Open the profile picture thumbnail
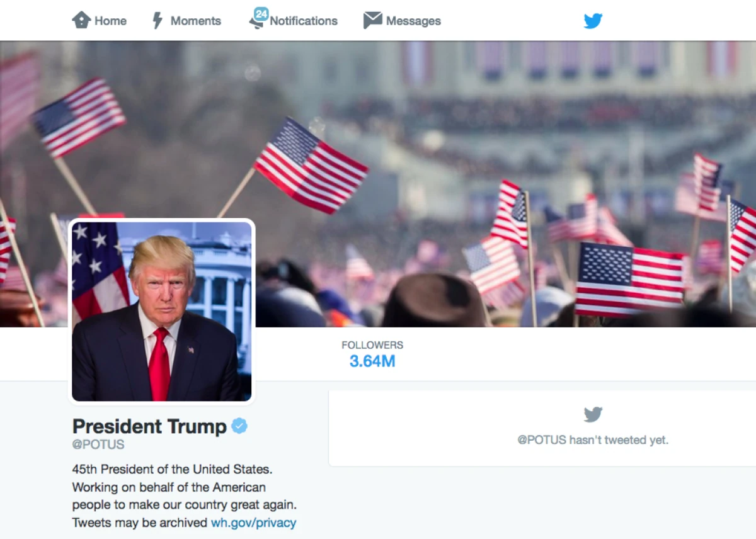 tap(161, 311)
